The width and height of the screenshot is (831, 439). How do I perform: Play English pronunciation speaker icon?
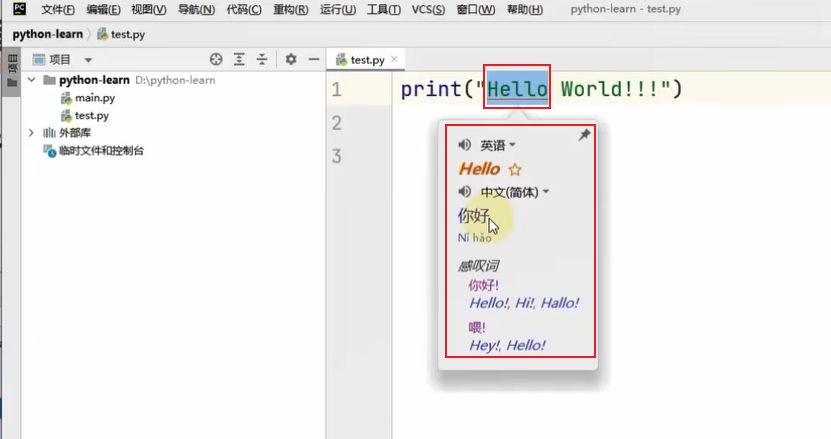point(465,145)
